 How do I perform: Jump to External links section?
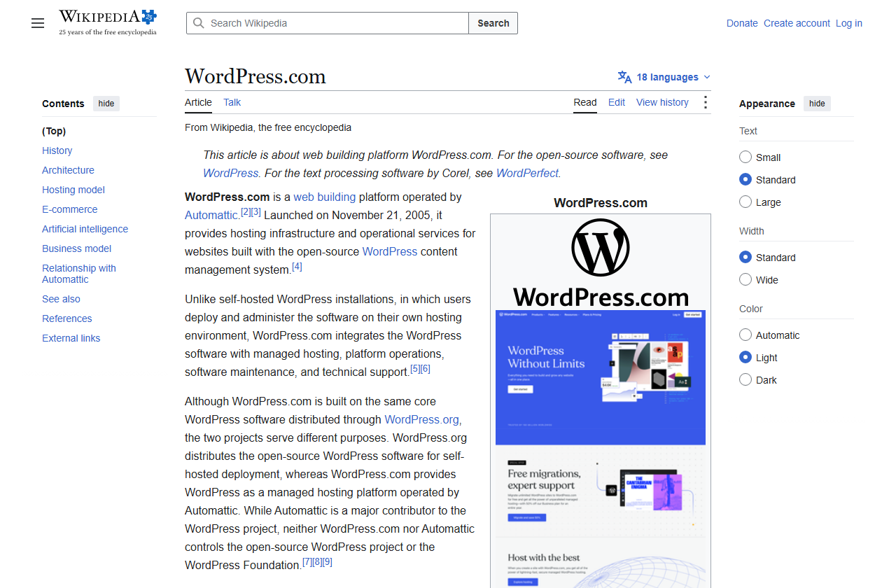coord(71,338)
